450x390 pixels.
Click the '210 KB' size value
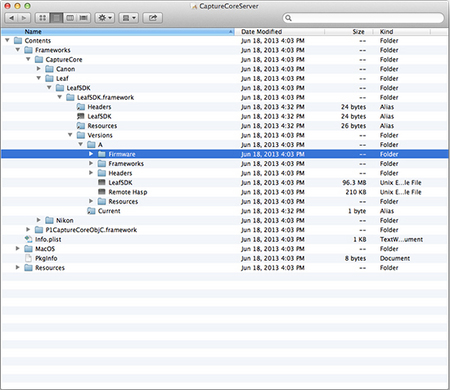click(356, 192)
